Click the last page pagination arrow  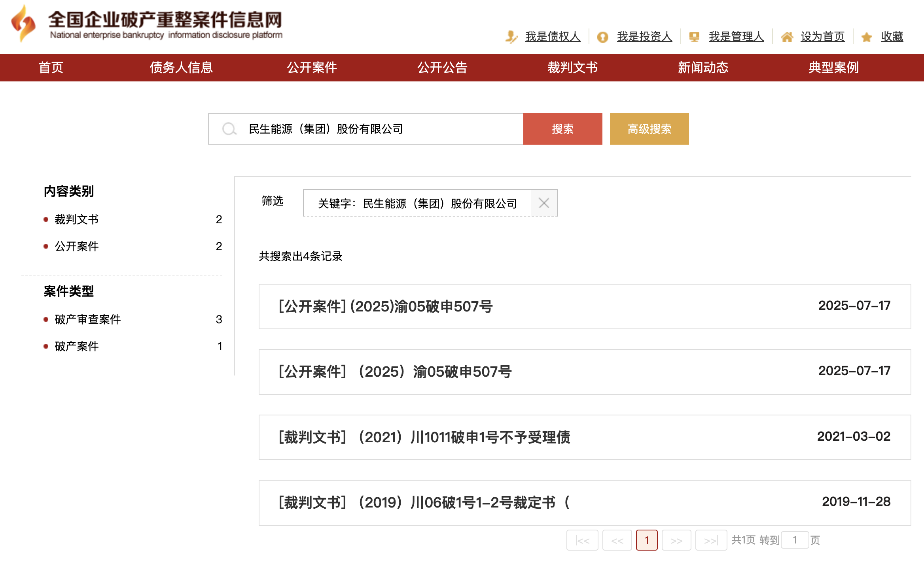point(711,540)
